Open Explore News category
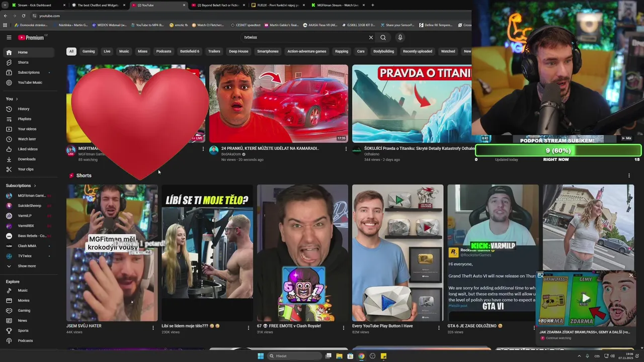Viewport: 644px width, 362px height. (28, 320)
